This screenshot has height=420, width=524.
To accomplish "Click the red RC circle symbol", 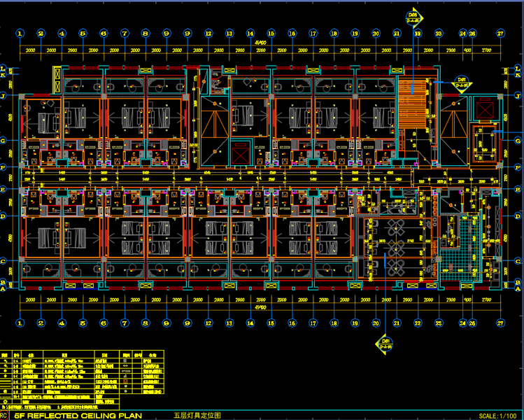I will (3, 416).
